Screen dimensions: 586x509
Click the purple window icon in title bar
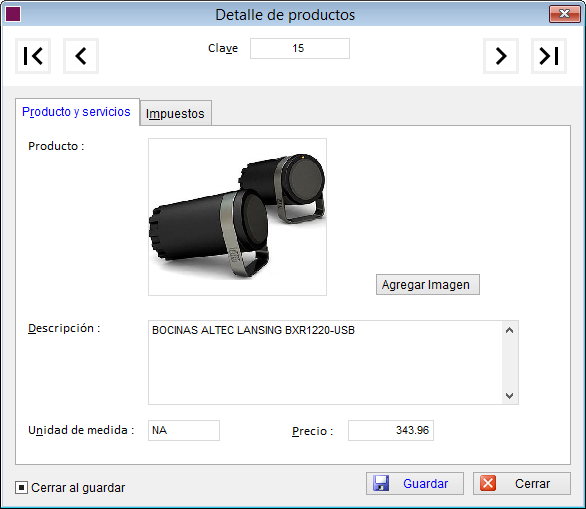pos(13,15)
